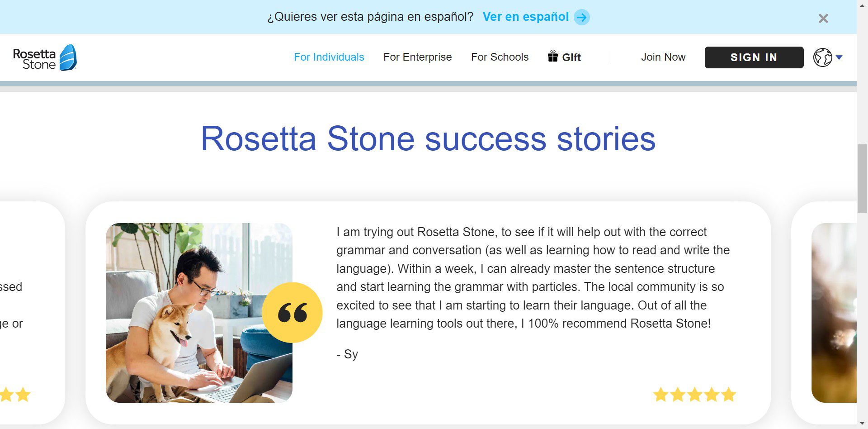The image size is (868, 429).
Task: Open the For Enterprise menu
Action: pos(417,57)
